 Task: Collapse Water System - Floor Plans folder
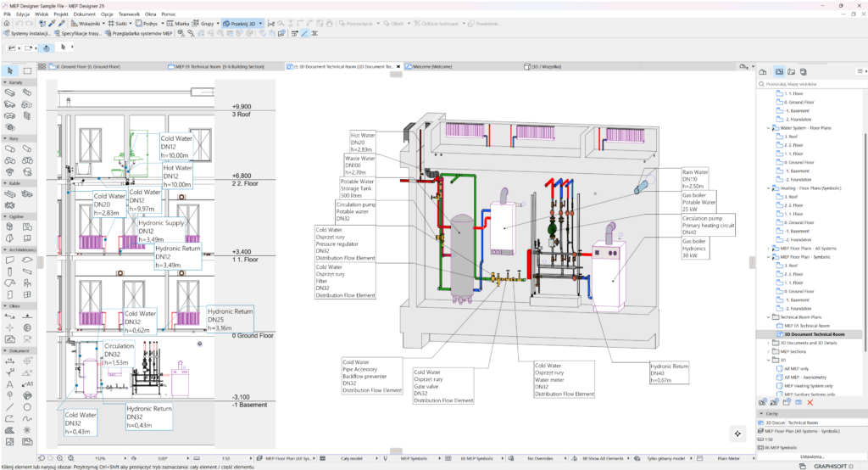click(x=768, y=128)
